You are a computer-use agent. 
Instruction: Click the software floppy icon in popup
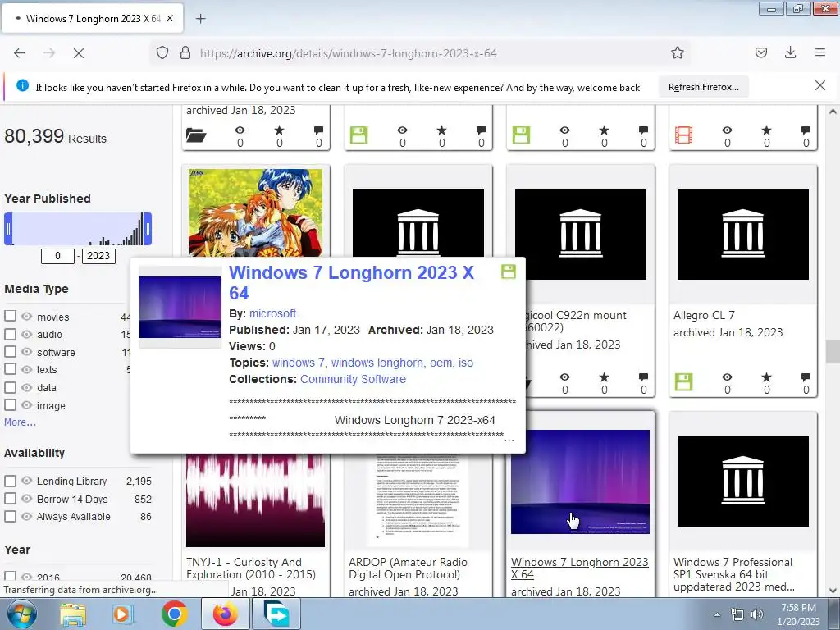(x=509, y=272)
